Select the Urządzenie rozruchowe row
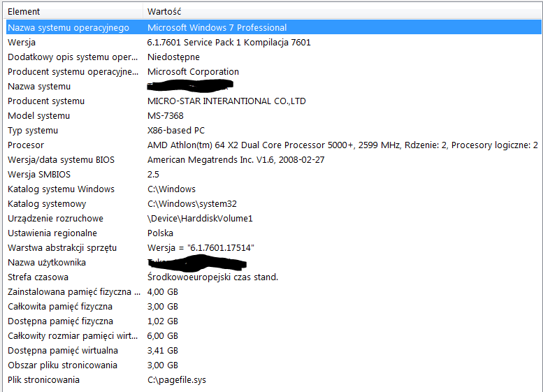This screenshot has width=543, height=392. (55, 218)
